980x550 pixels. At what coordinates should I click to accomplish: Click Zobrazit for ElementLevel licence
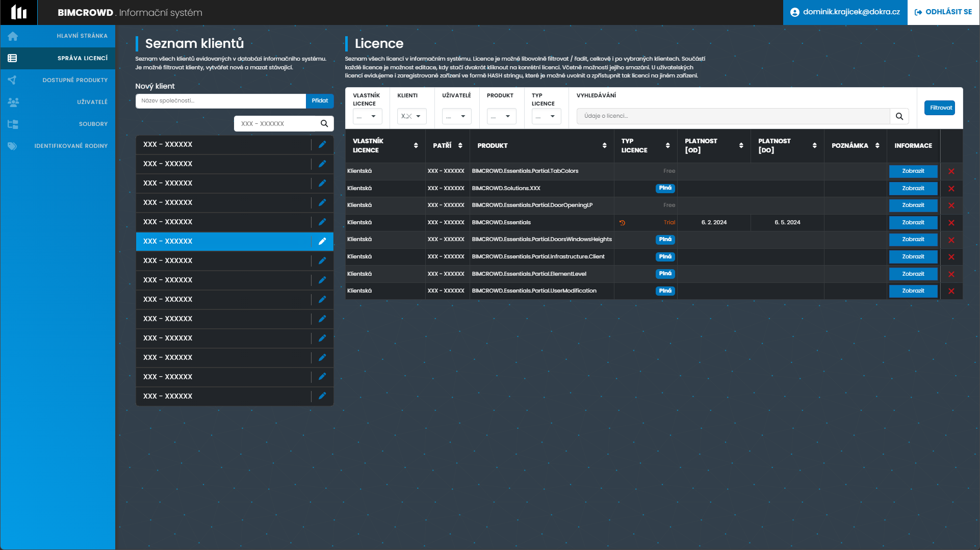coord(913,274)
